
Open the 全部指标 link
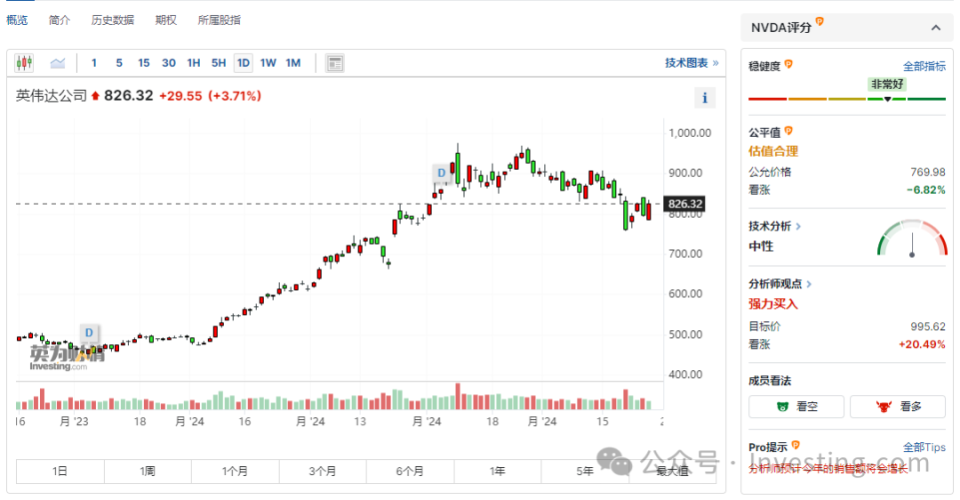924,66
